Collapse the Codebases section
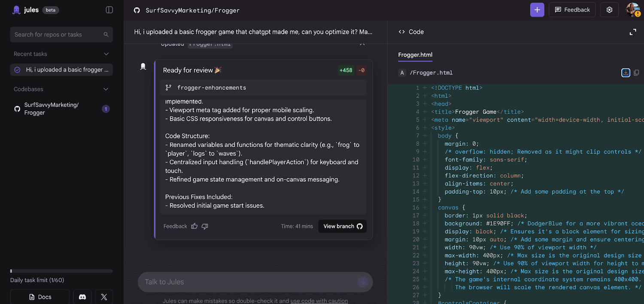The height and width of the screenshot is (304, 644). tap(106, 89)
